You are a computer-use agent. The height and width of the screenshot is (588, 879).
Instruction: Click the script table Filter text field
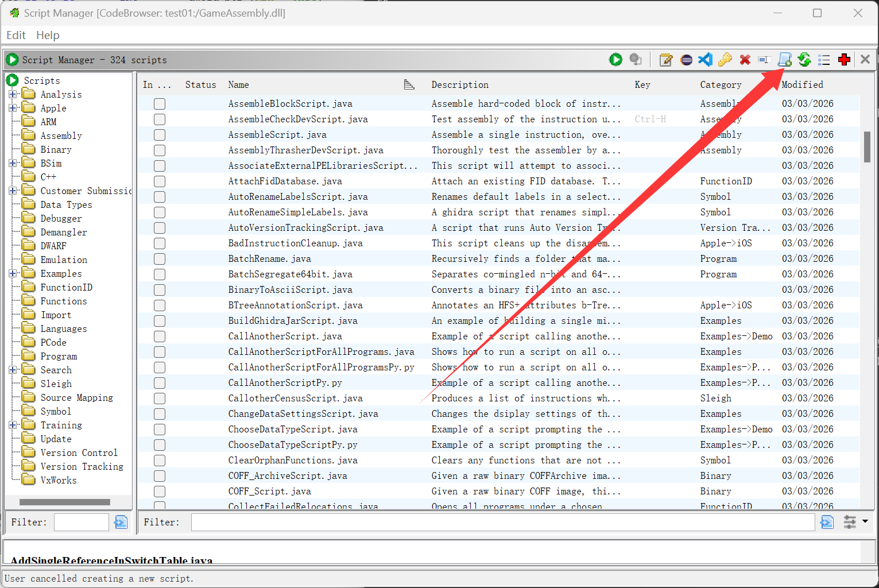click(x=503, y=522)
